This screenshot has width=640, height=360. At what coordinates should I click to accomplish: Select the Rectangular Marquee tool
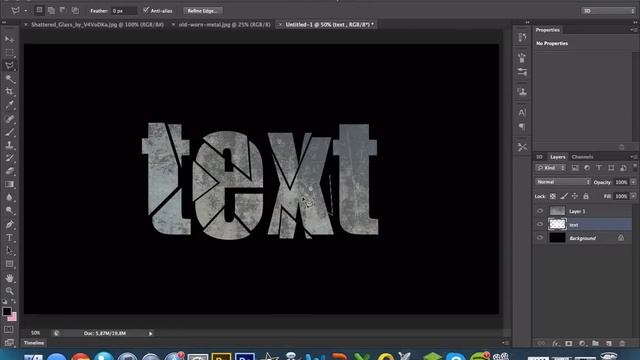(9, 52)
